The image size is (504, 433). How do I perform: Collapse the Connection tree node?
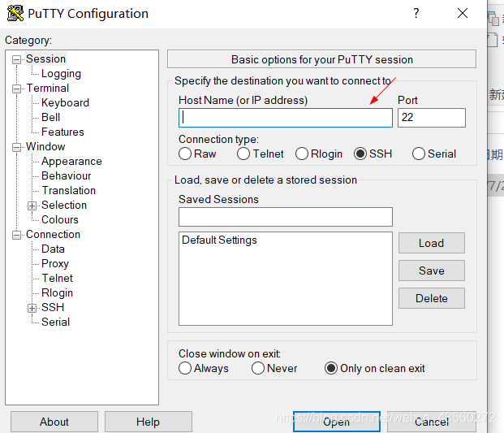click(16, 235)
